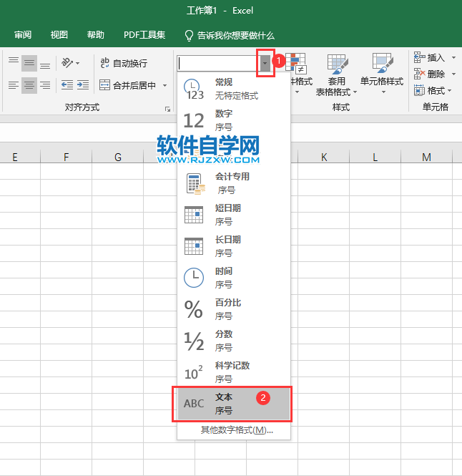Choose the 数字 number format
Viewport: 462px width, 476px height.
pos(234,120)
